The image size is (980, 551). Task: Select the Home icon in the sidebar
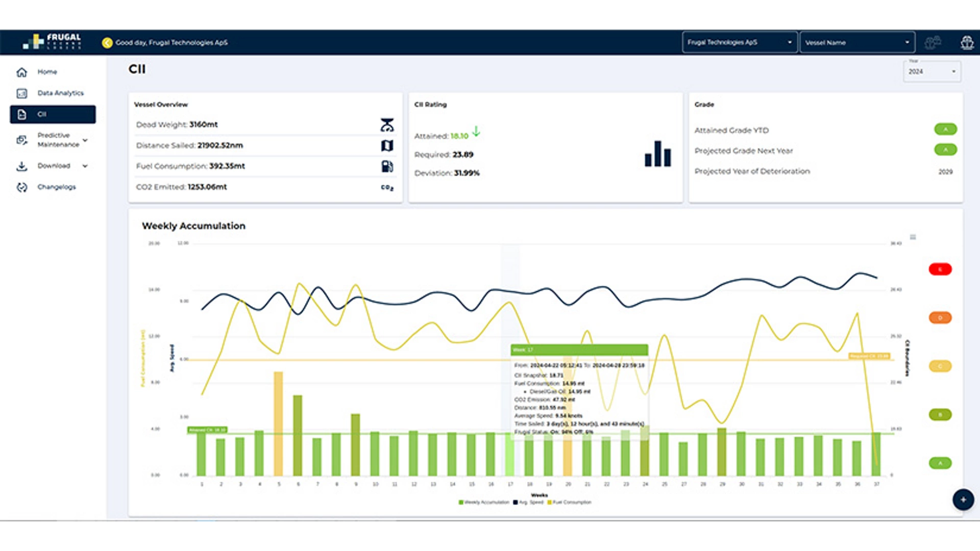pyautogui.click(x=21, y=72)
